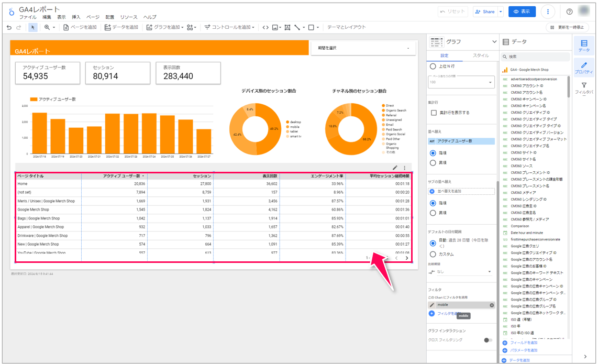Open the フィルタバー filter icon in side rail
Screen dimensions: 598x364
tap(584, 88)
